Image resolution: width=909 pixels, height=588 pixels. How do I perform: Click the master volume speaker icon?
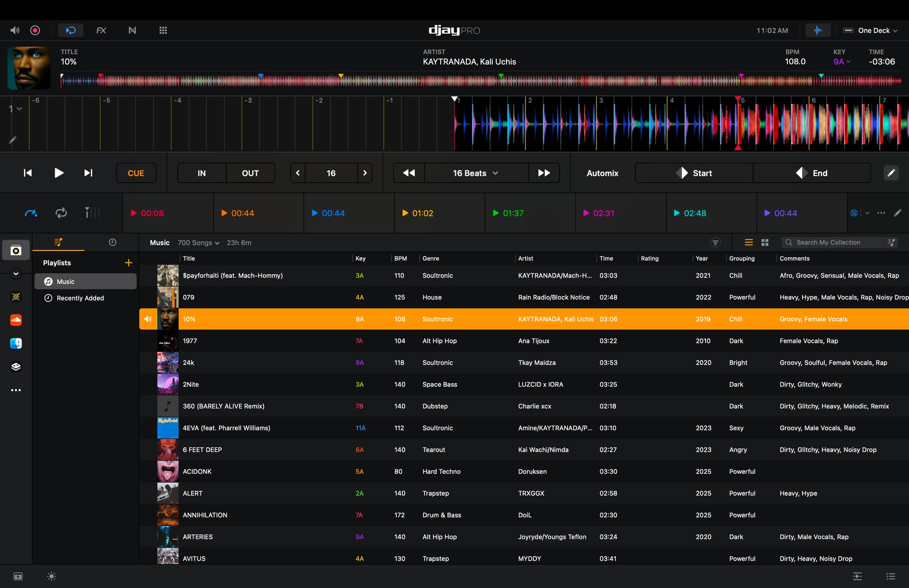15,30
